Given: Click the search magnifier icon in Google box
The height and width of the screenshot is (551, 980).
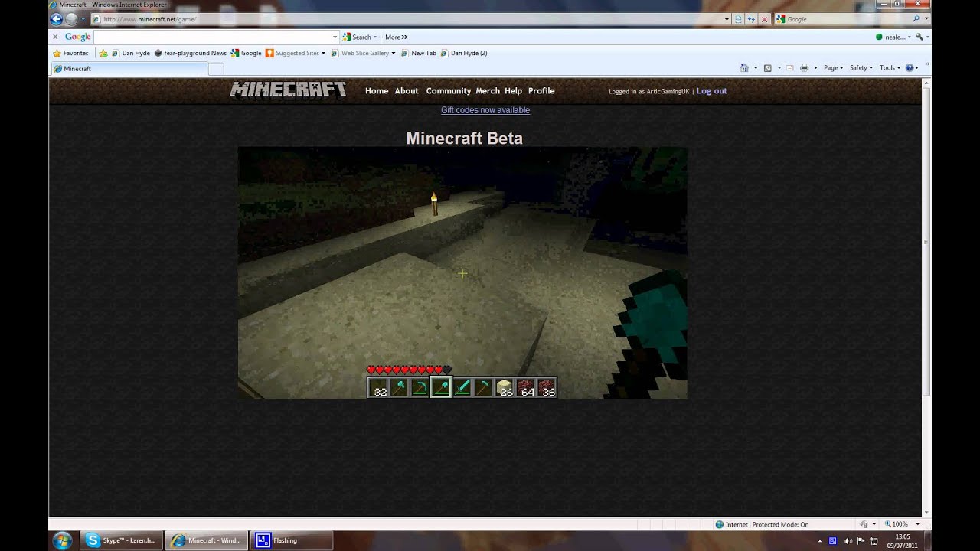Looking at the screenshot, I should (916, 19).
